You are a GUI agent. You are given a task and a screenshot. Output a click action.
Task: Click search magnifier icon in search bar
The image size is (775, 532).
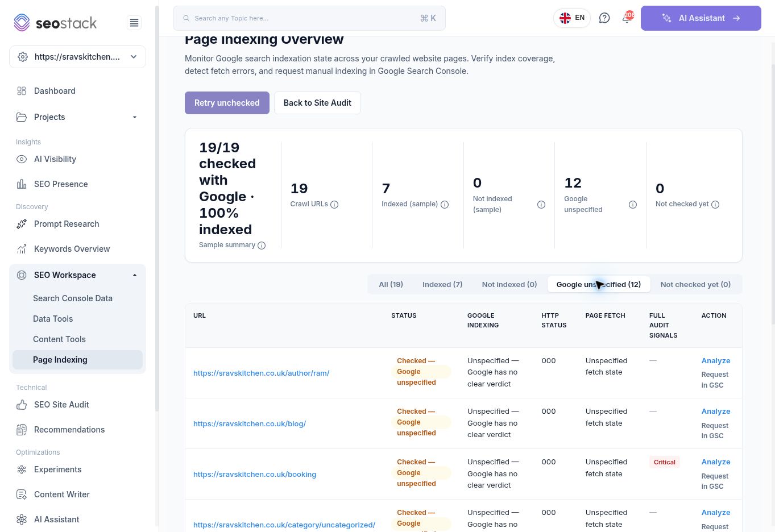point(186,18)
